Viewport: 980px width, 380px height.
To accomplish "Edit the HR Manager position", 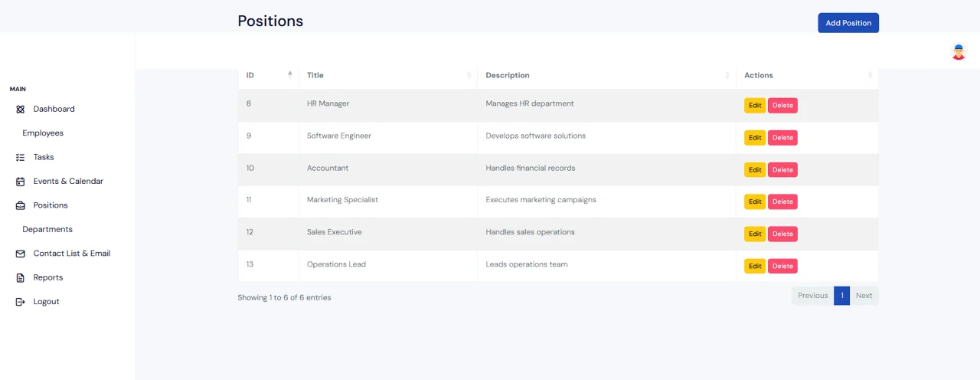I will (755, 106).
